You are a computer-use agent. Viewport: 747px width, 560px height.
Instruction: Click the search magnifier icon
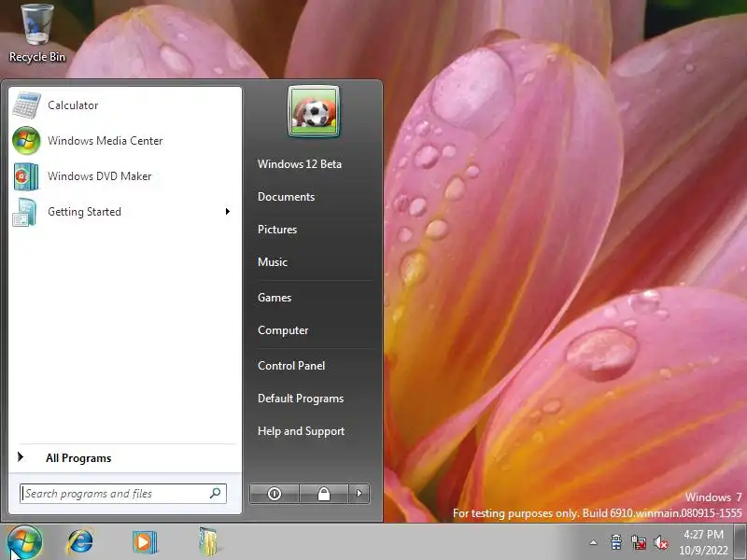[x=216, y=494]
